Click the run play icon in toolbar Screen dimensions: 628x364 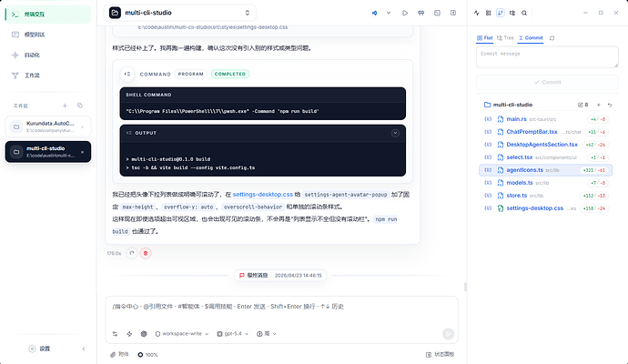[405, 13]
